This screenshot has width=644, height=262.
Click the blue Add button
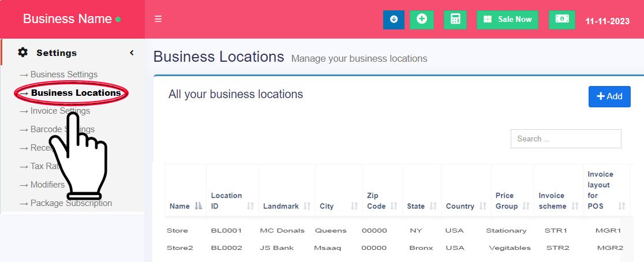[x=609, y=96]
